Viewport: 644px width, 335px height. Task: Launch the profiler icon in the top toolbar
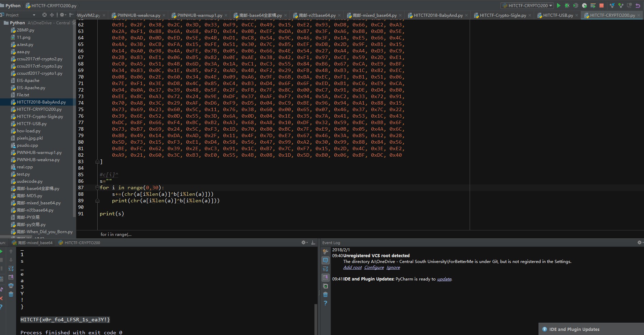[584, 5]
